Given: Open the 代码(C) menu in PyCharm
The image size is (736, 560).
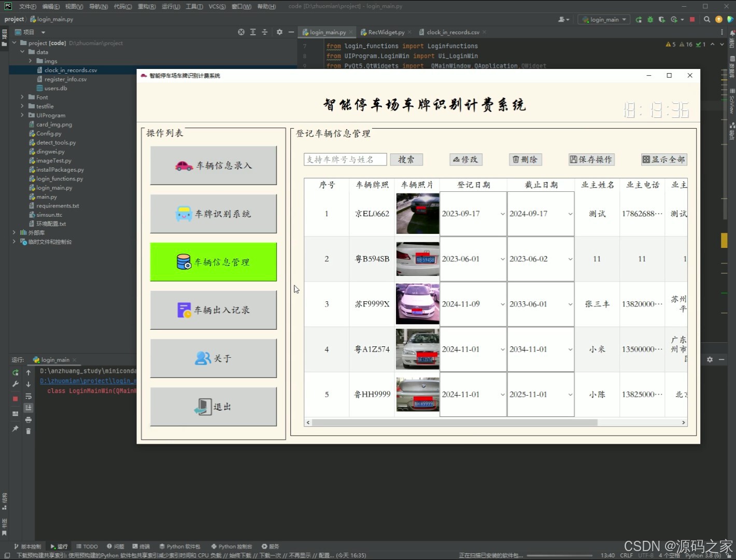Looking at the screenshot, I should pyautogui.click(x=123, y=6).
